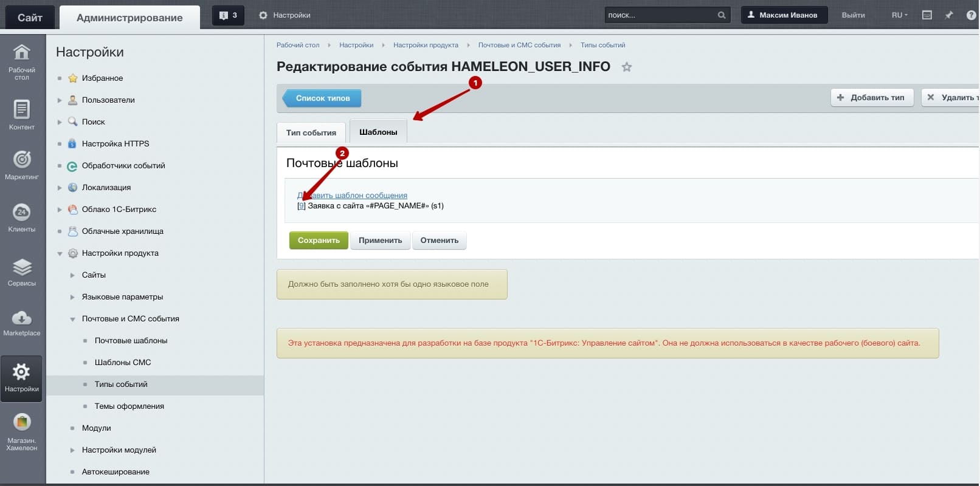Collapse the Почтовые и СМС события node
The height and width of the screenshot is (486, 980).
72,319
